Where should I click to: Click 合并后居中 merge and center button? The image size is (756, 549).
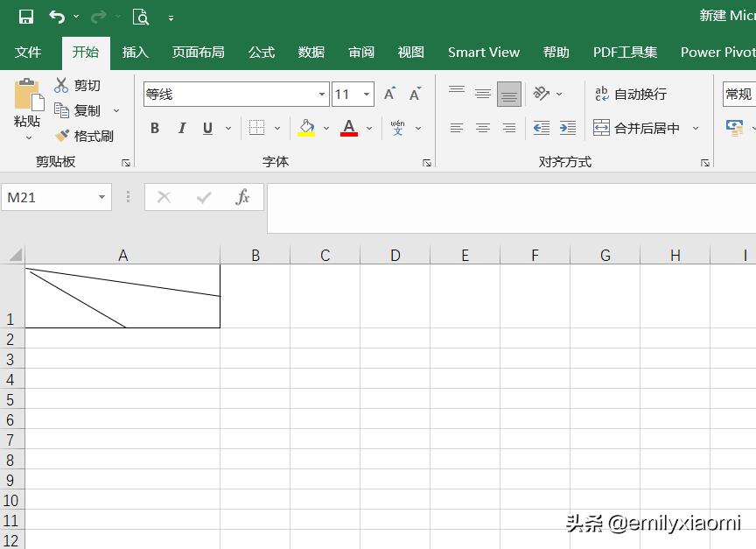click(637, 128)
